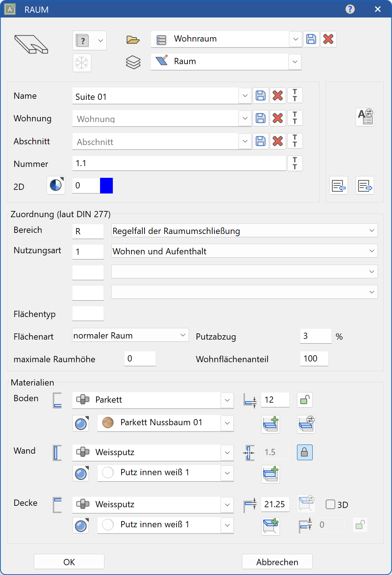Expand Wohnen und Aufenthalt dropdown
This screenshot has height=575, width=392.
point(372,251)
